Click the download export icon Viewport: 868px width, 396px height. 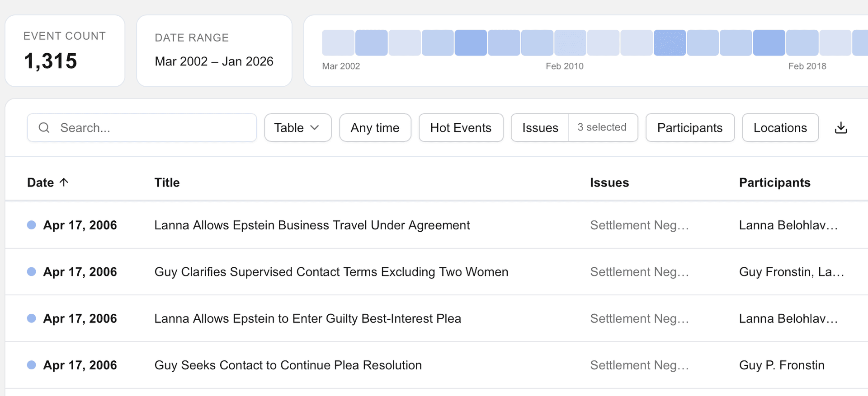(x=840, y=128)
